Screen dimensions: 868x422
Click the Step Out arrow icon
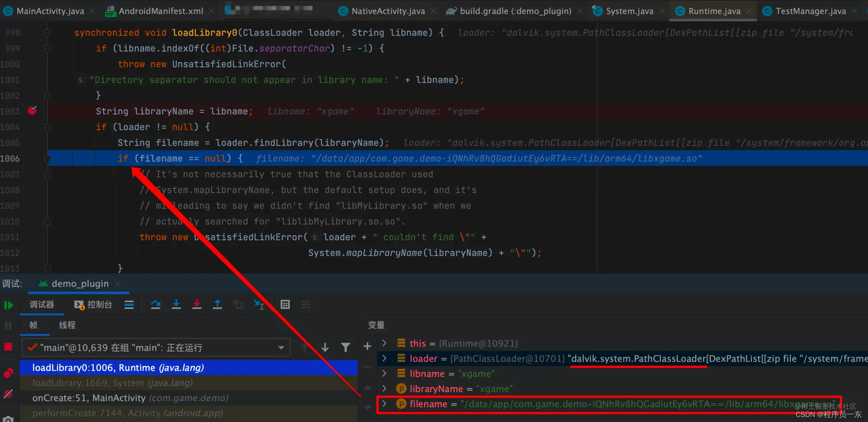pos(217,305)
